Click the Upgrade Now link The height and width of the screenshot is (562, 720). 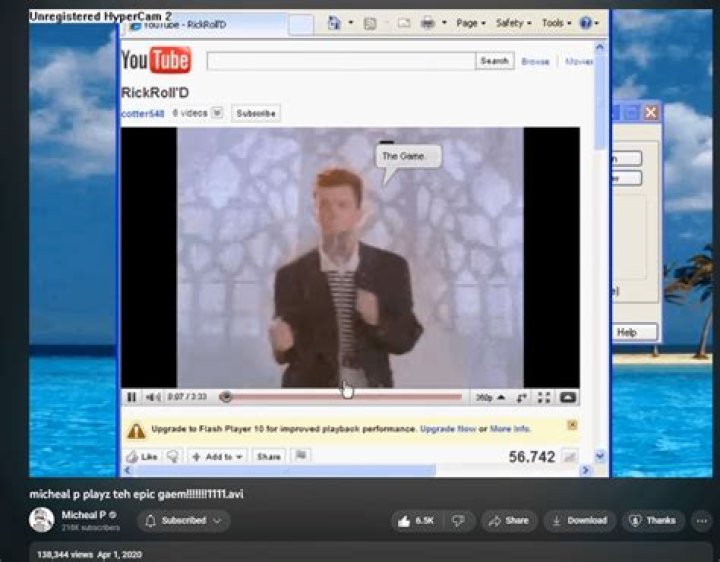tap(447, 429)
